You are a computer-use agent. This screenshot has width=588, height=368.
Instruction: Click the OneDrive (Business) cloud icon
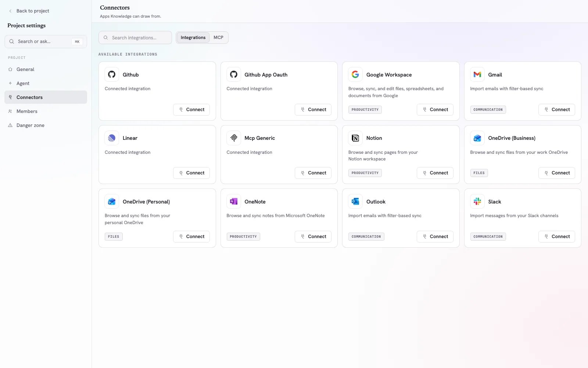[477, 138]
